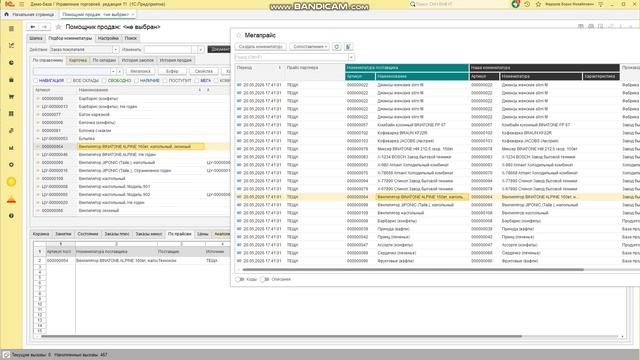Click the Свойства button
Screen dimensions: 640x360
click(x=204, y=71)
